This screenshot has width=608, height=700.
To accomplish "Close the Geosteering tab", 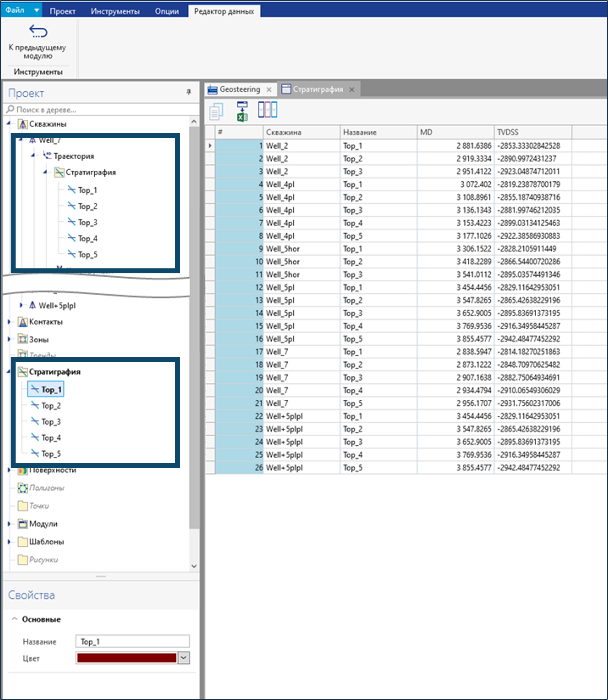I will pos(269,90).
